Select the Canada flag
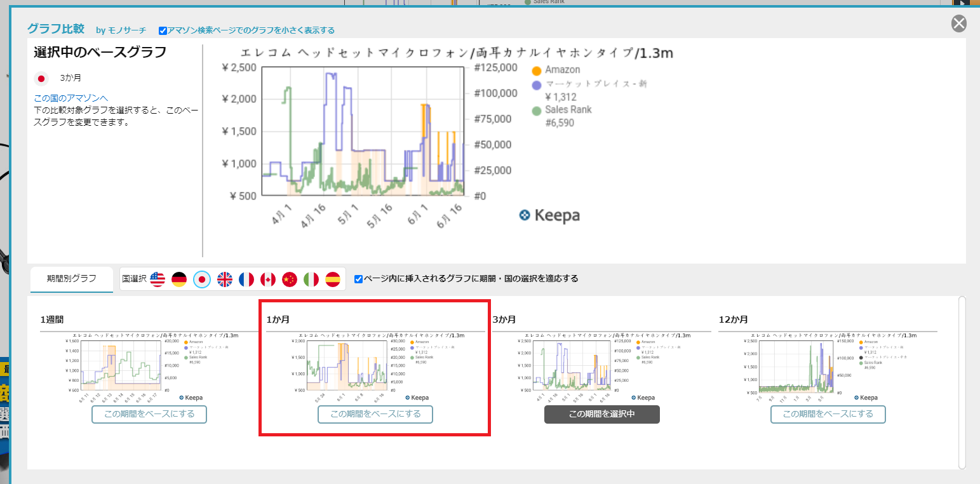Viewport: 980px width, 484px height. [x=268, y=279]
